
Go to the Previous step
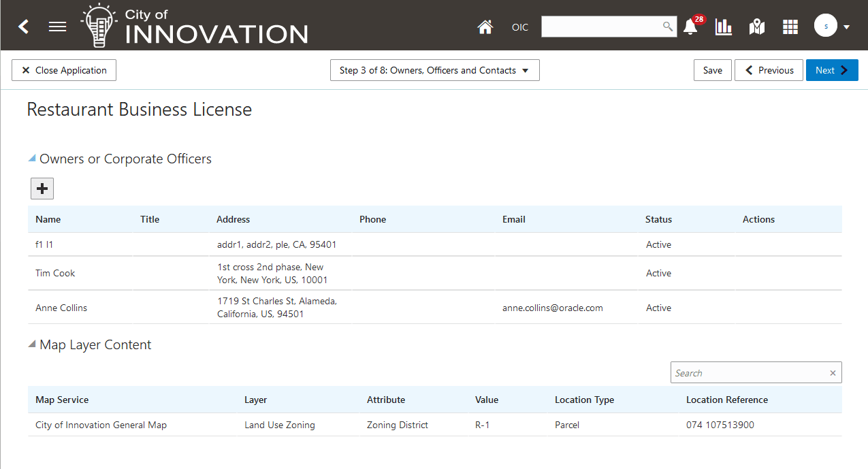[x=769, y=70]
